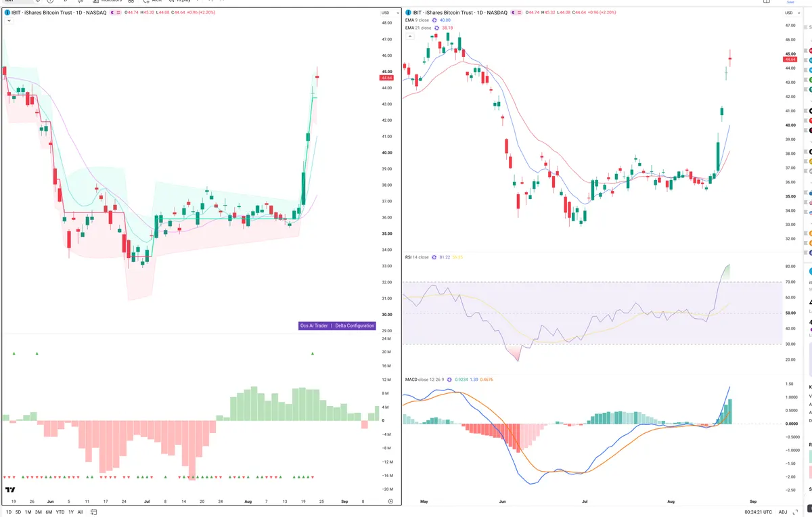
Task: Click the EMA 9 value 40.00
Action: click(445, 20)
